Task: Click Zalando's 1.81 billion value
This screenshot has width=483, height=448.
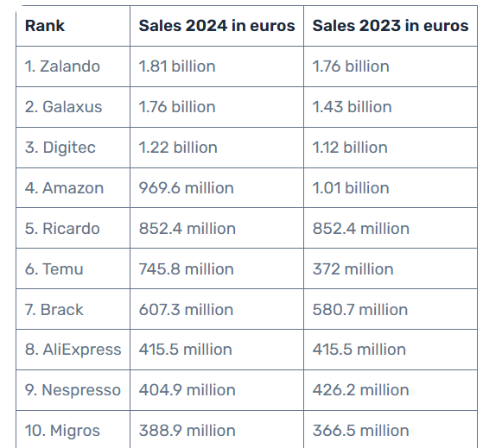Action: 177,66
